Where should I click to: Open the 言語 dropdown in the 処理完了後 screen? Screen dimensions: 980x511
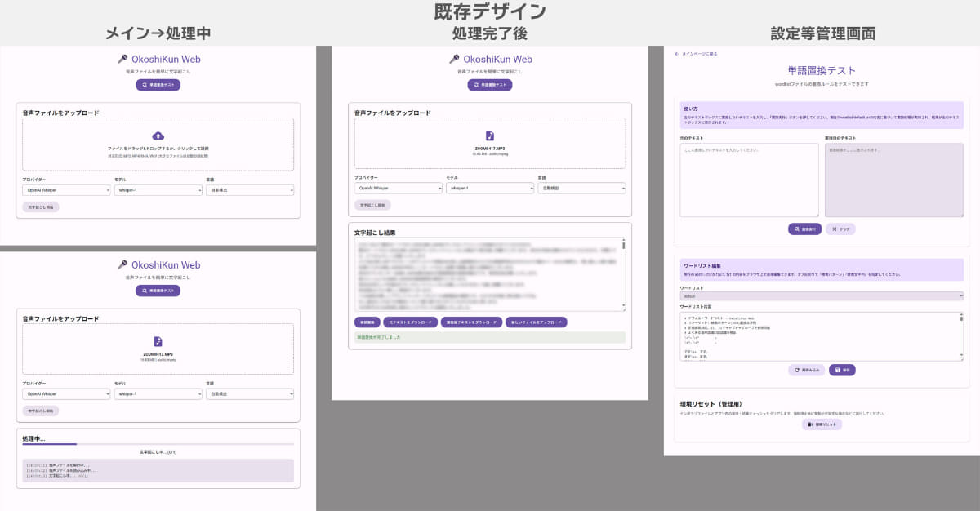(x=581, y=188)
